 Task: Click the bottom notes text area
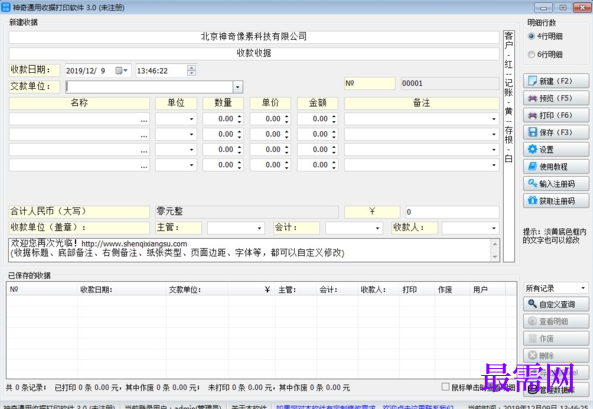pyautogui.click(x=250, y=250)
